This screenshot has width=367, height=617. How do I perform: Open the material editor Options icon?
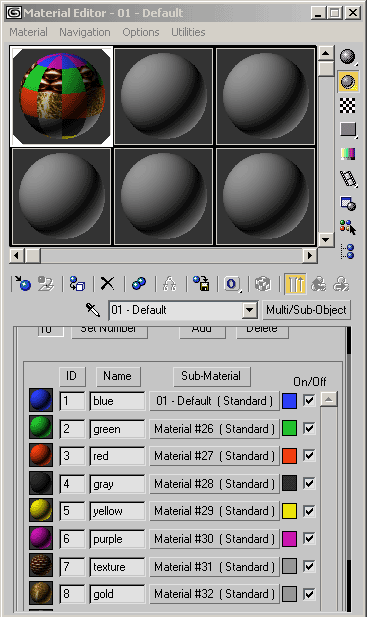click(348, 203)
